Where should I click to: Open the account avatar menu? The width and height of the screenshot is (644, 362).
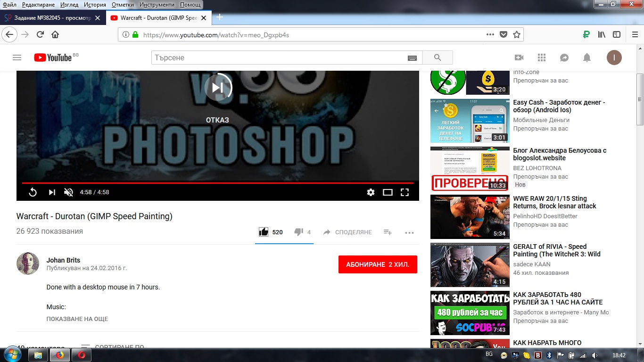[x=614, y=58]
